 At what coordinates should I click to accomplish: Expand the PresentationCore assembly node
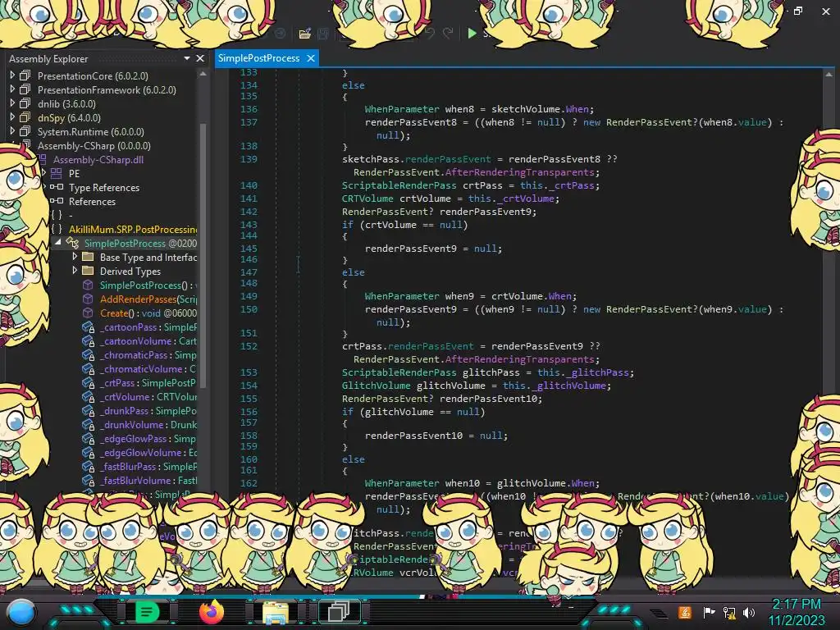pyautogui.click(x=12, y=75)
